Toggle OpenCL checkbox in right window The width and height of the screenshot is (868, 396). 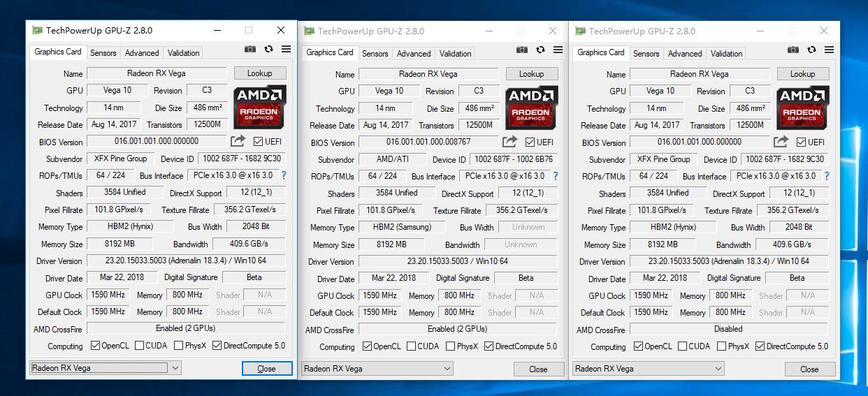[x=638, y=346]
